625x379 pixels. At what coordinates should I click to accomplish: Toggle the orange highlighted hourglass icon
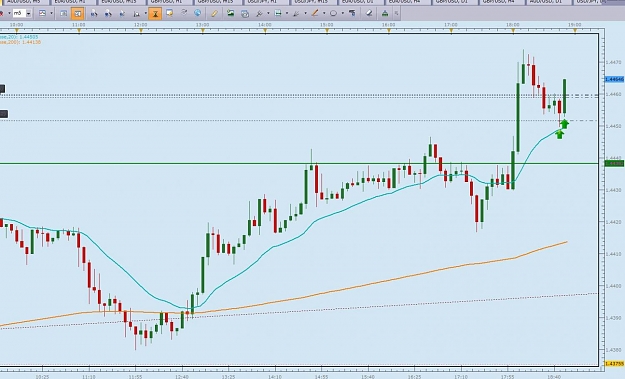[155, 14]
